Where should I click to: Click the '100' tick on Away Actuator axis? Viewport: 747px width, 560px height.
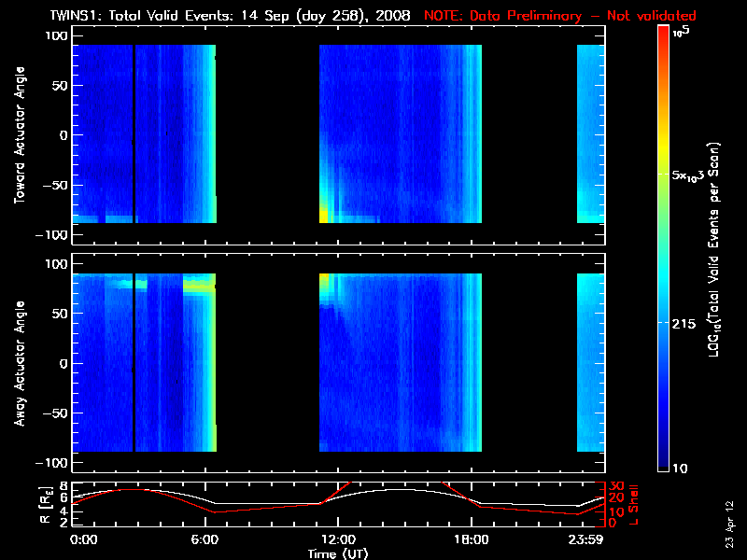tap(57, 264)
